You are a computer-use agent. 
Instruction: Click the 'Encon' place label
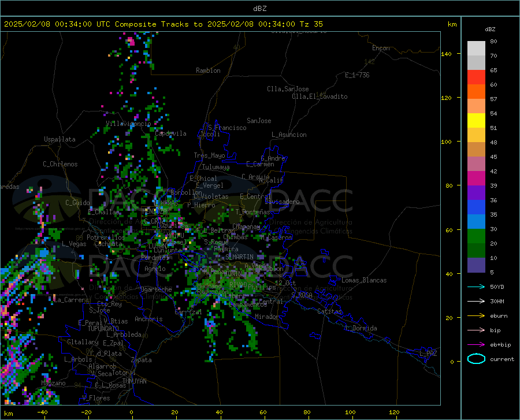pos(381,48)
